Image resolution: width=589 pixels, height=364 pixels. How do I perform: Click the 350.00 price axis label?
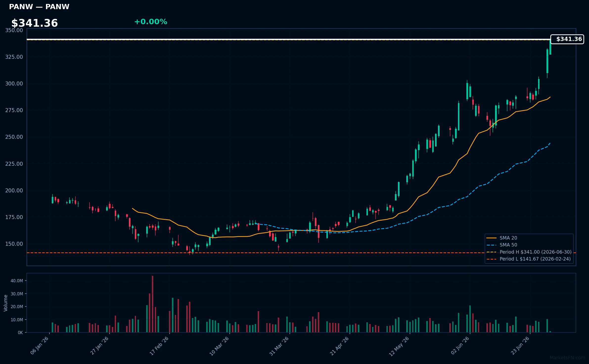tap(14, 30)
